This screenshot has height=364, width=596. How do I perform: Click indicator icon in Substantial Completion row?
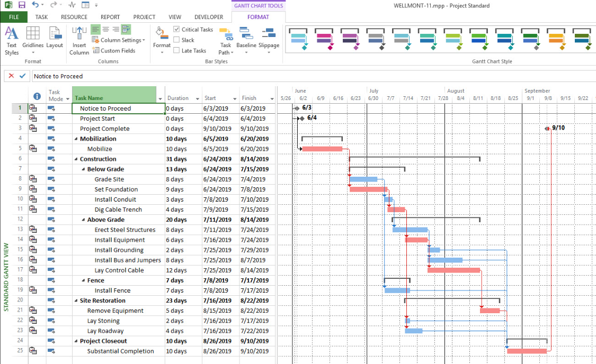click(x=33, y=351)
